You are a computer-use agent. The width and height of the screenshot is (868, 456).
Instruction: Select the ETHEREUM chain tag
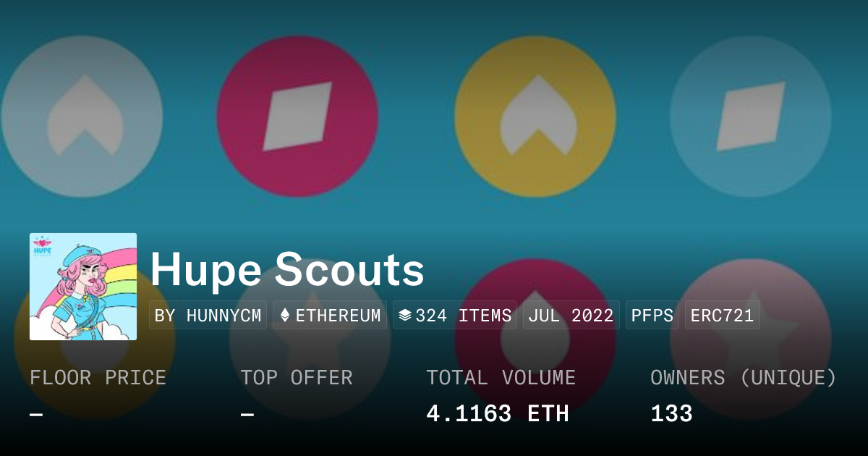[x=330, y=316]
